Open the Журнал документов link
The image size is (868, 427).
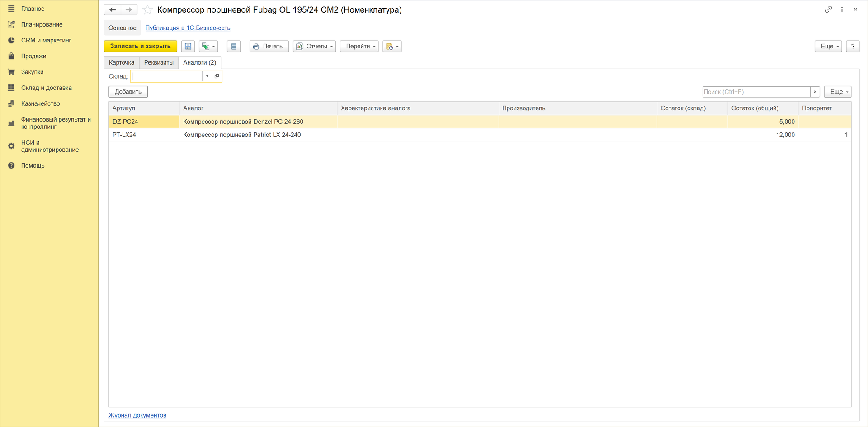[x=137, y=415]
